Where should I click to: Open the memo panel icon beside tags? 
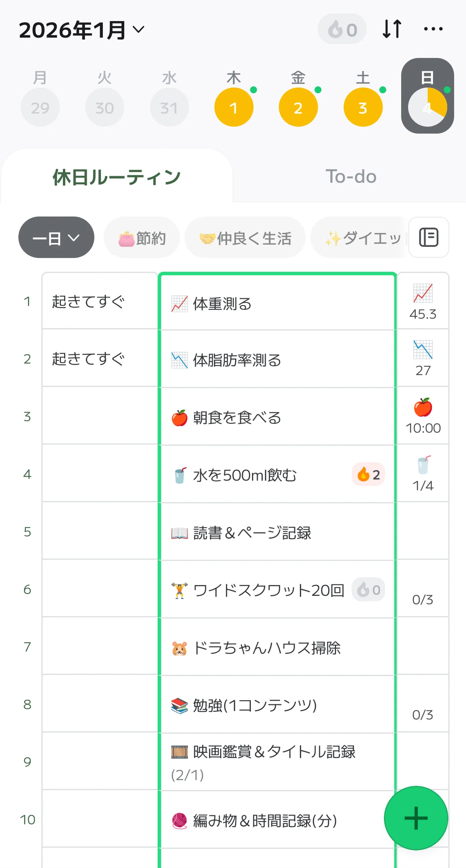pos(429,238)
